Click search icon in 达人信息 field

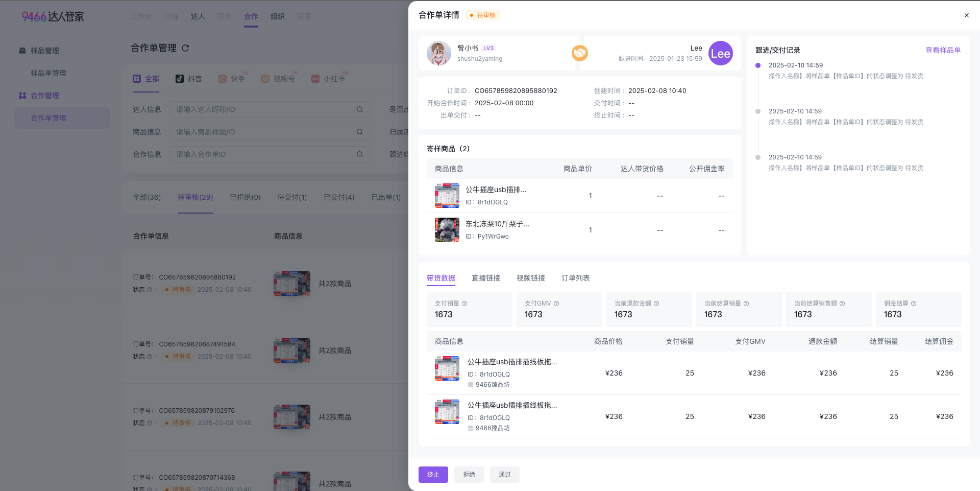(360, 109)
